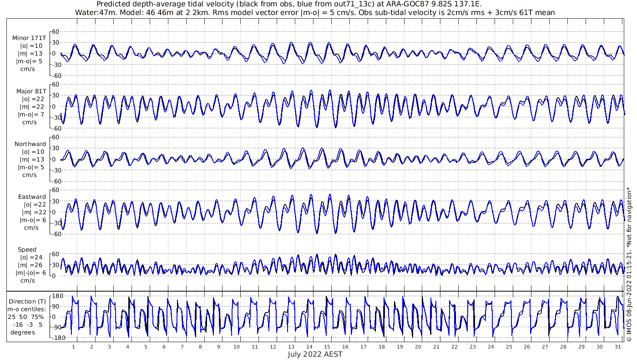Click the day 25 tick label

click(x=509, y=347)
